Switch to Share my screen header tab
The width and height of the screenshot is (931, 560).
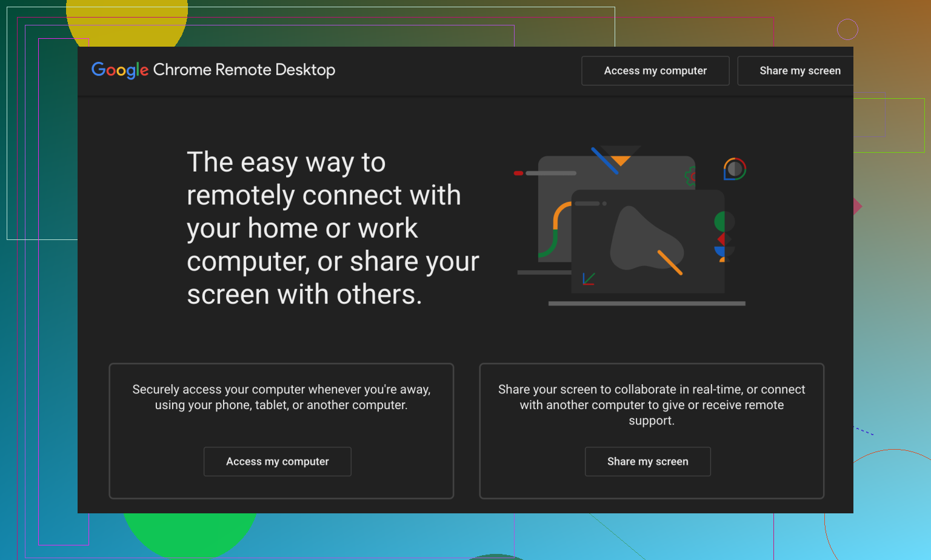[799, 71]
